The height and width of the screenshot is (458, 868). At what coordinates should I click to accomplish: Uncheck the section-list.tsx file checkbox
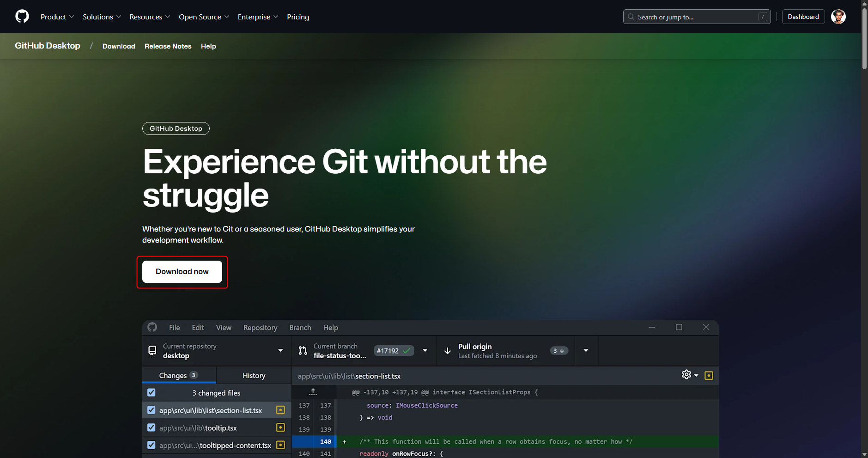[x=152, y=410]
